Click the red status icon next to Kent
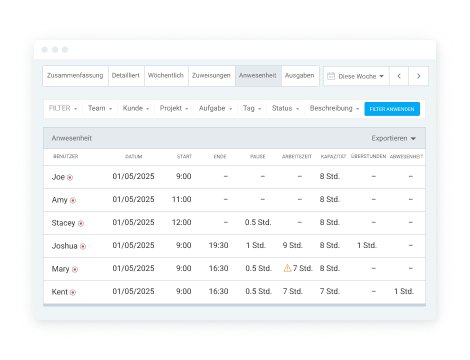This screenshot has width=470, height=360. point(73,293)
